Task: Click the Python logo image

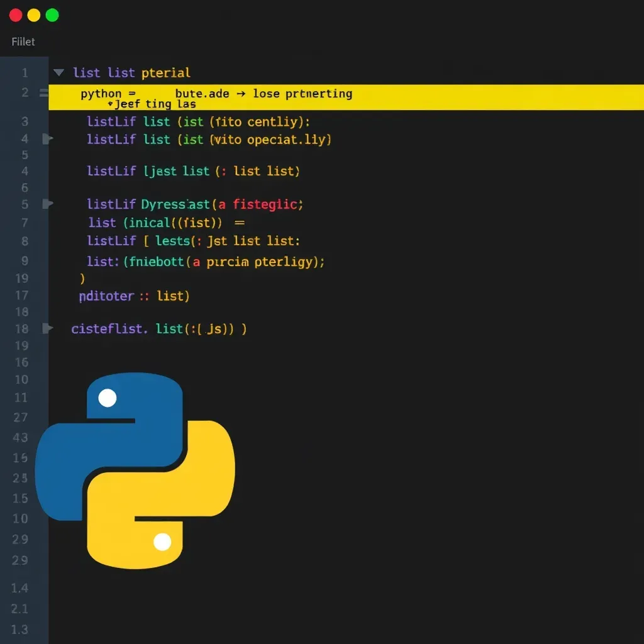Action: point(135,470)
